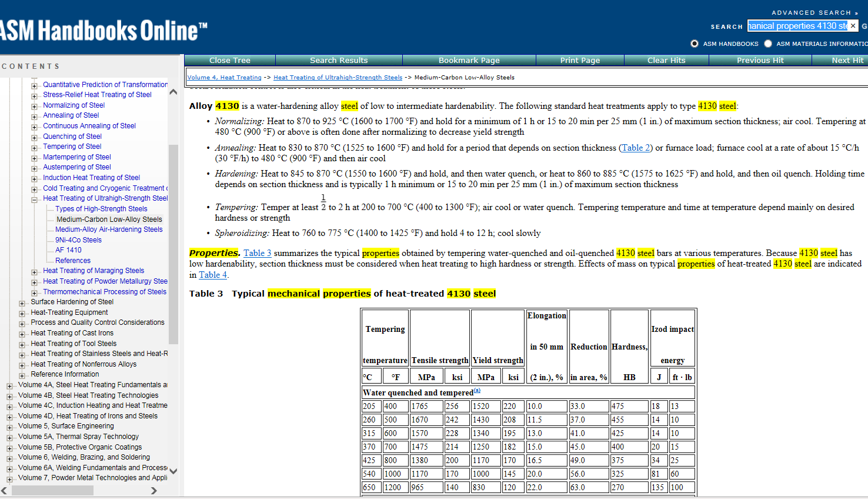Expand Quantitative Prediction of Transformation node
868x499 pixels.
coord(34,86)
